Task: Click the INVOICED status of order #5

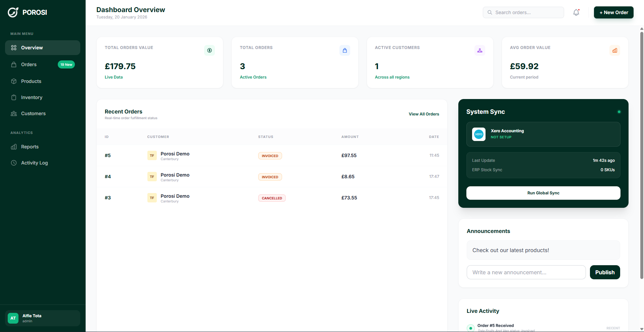Action: click(270, 156)
